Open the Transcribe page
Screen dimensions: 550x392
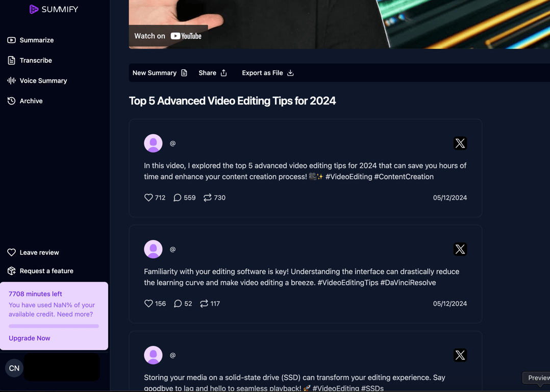point(30,60)
